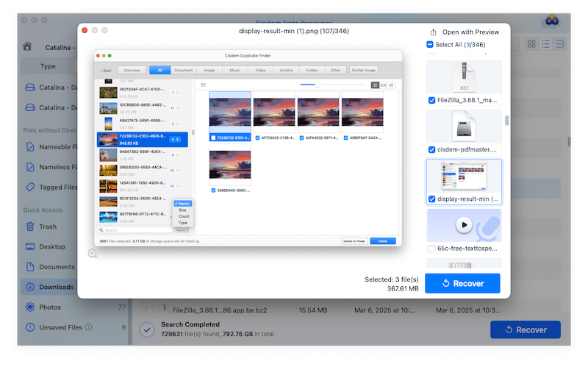Click the zoom magnifier icon below the preview image
This screenshot has width=588, height=367.
coord(93,254)
